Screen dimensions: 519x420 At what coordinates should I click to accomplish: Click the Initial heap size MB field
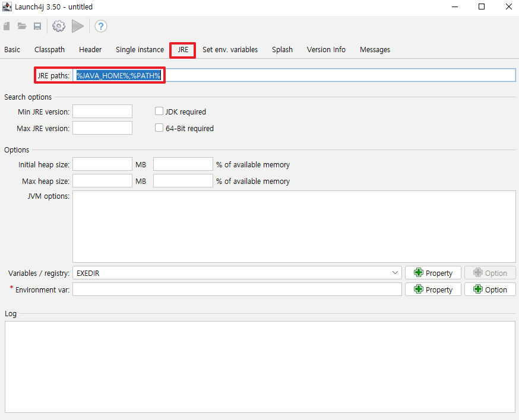102,164
